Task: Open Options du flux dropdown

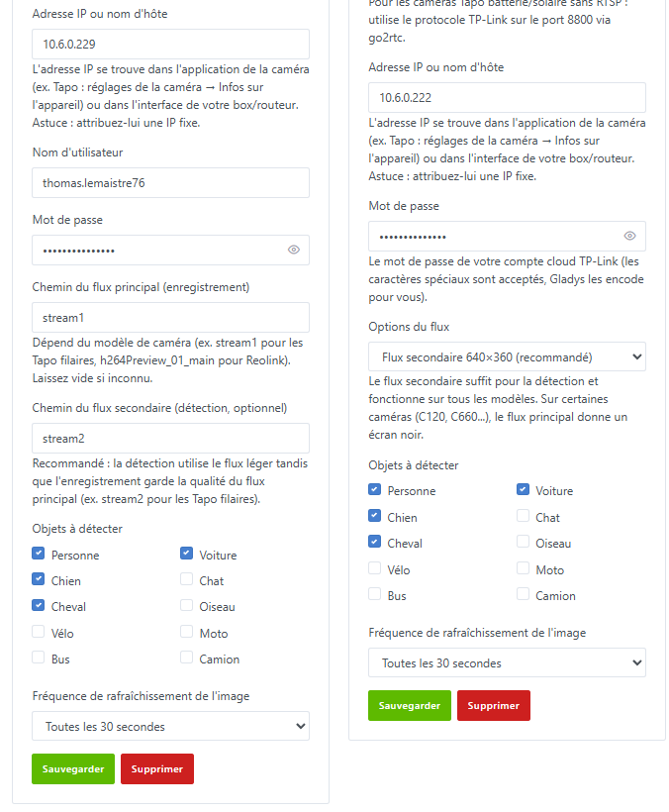Action: click(507, 356)
